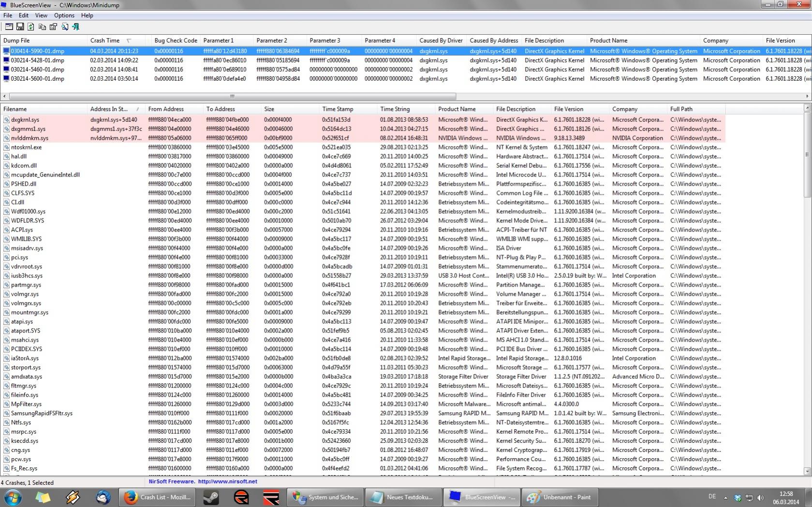This screenshot has height=507, width=812.
Task: Click the taskbar clock showing 12:58
Action: coord(786,498)
